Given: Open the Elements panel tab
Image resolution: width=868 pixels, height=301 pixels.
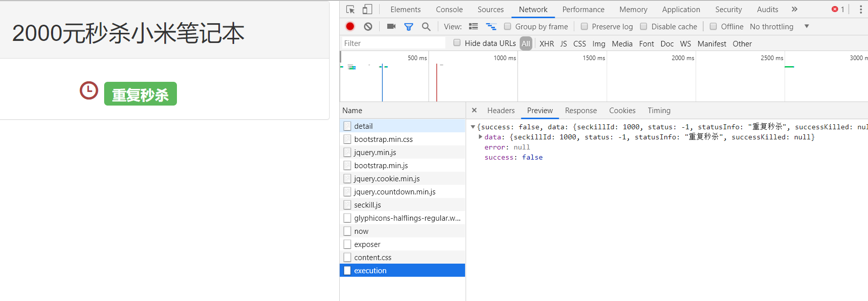Looking at the screenshot, I should tap(405, 10).
